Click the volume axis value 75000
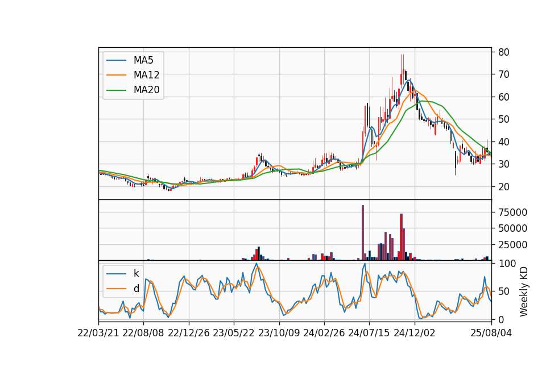 (512, 212)
